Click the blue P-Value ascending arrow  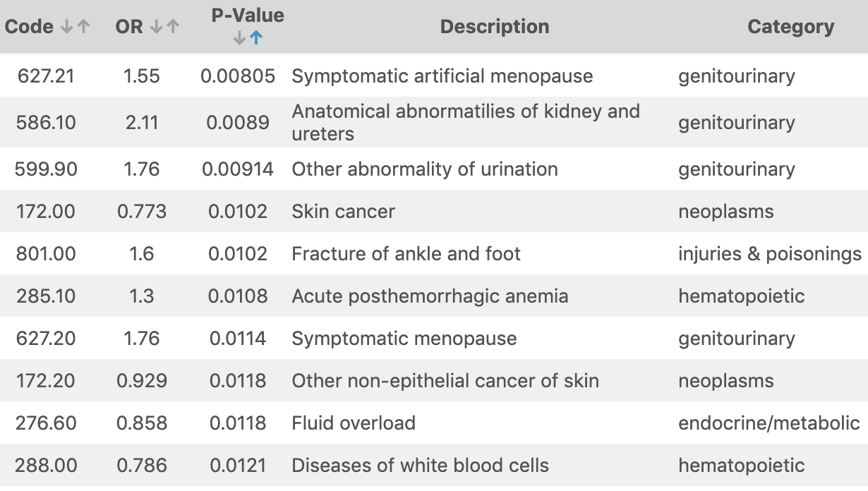pyautogui.click(x=256, y=40)
